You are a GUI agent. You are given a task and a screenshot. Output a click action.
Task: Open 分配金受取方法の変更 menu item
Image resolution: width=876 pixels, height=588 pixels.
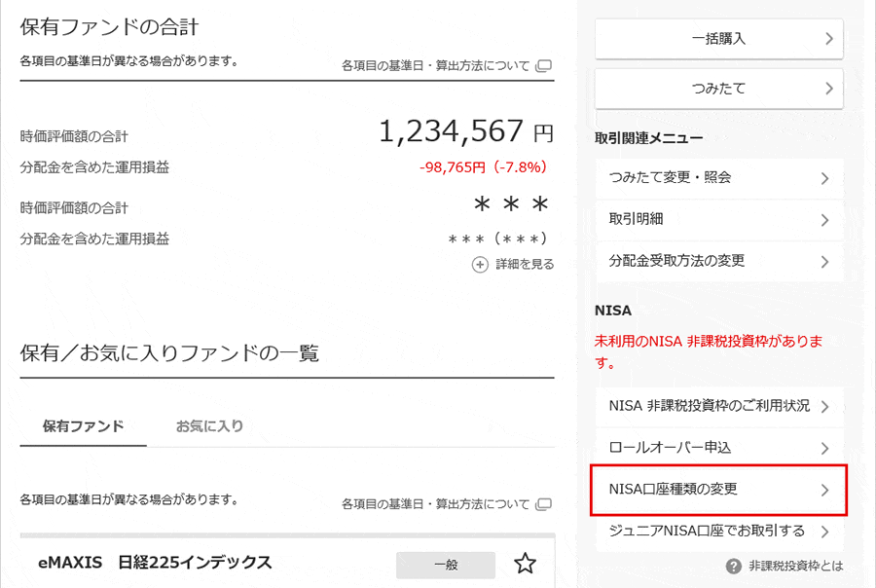pyautogui.click(x=718, y=261)
